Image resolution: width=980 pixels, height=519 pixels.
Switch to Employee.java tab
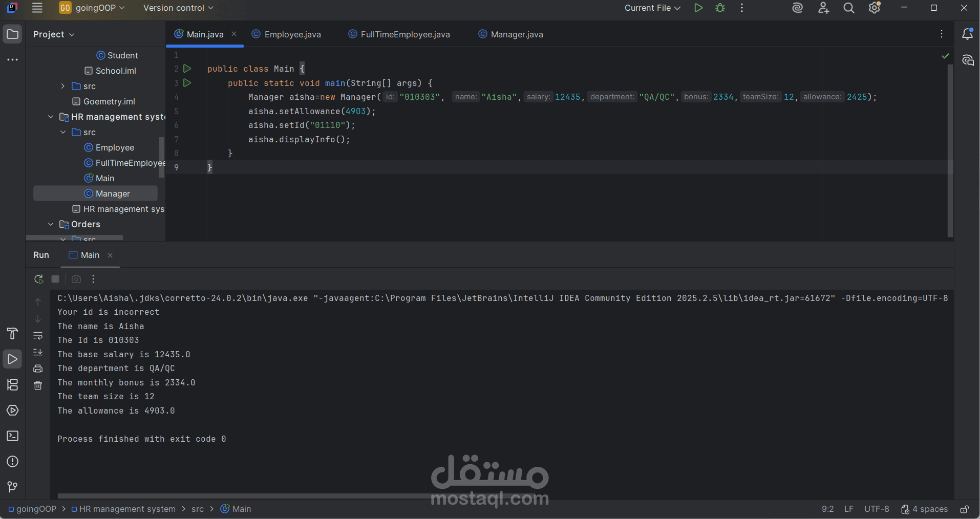[x=287, y=34]
